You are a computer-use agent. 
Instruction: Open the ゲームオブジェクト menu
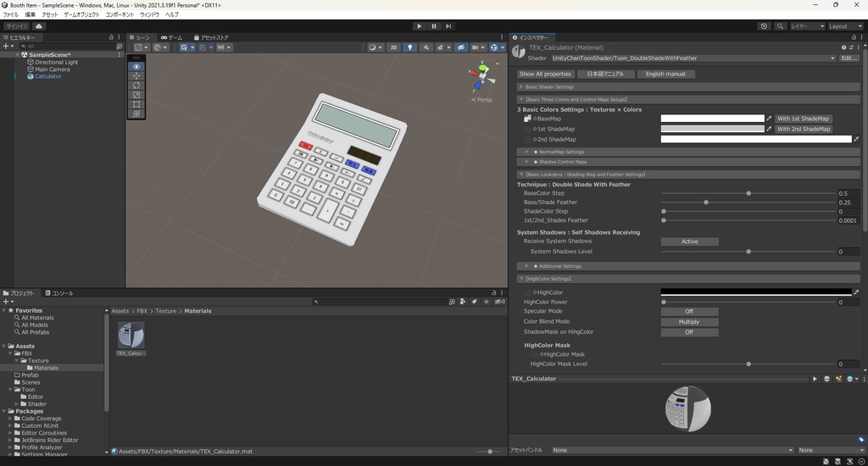(x=82, y=14)
